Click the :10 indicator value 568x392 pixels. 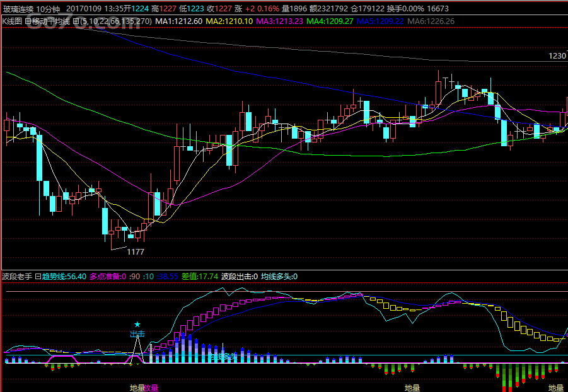[x=149, y=277]
